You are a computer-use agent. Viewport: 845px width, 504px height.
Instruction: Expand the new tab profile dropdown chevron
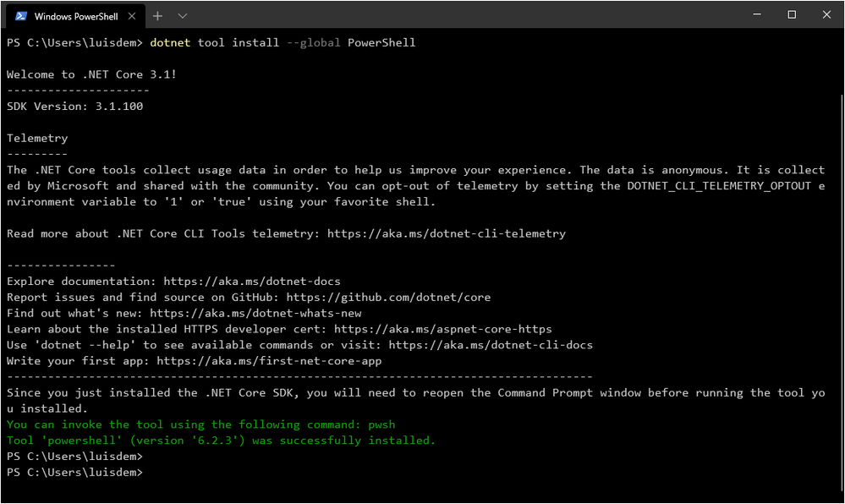(x=183, y=16)
